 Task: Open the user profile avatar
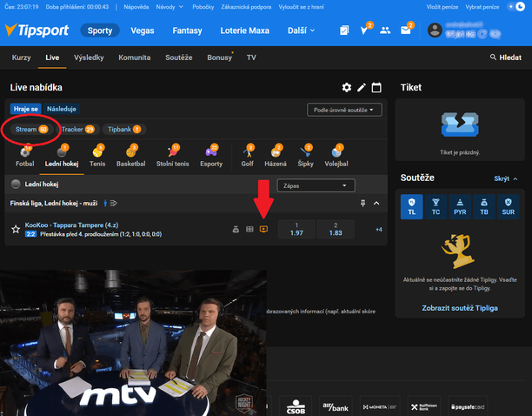pos(435,30)
